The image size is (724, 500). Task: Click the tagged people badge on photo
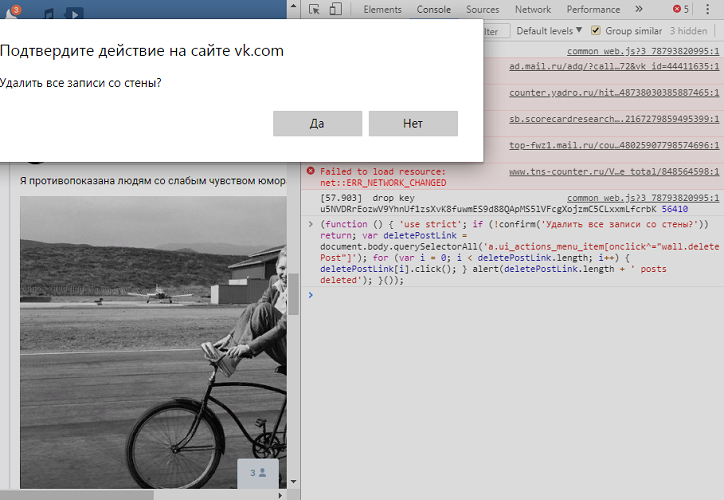pyautogui.click(x=258, y=473)
